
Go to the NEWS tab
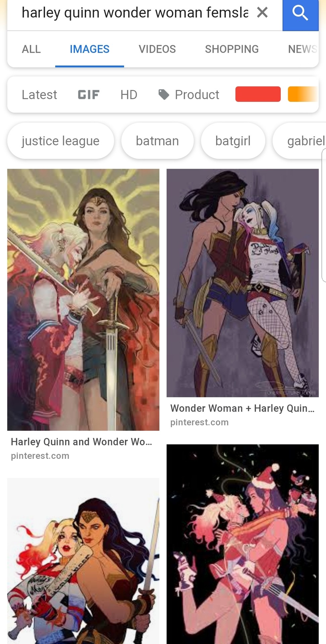(x=303, y=49)
